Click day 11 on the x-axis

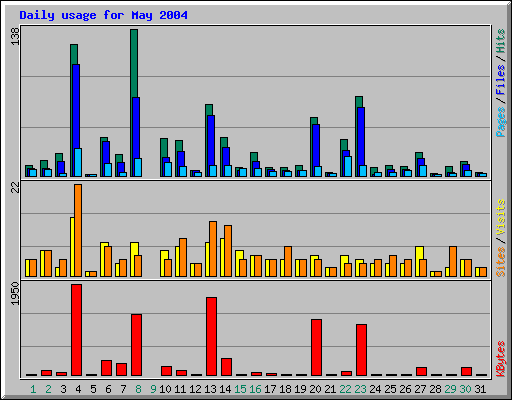(x=180, y=389)
